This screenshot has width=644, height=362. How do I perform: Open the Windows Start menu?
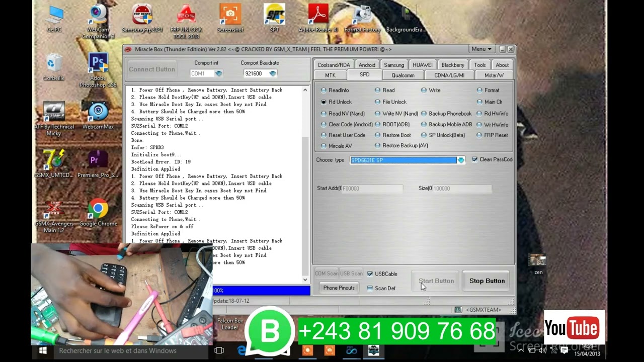pyautogui.click(x=43, y=350)
